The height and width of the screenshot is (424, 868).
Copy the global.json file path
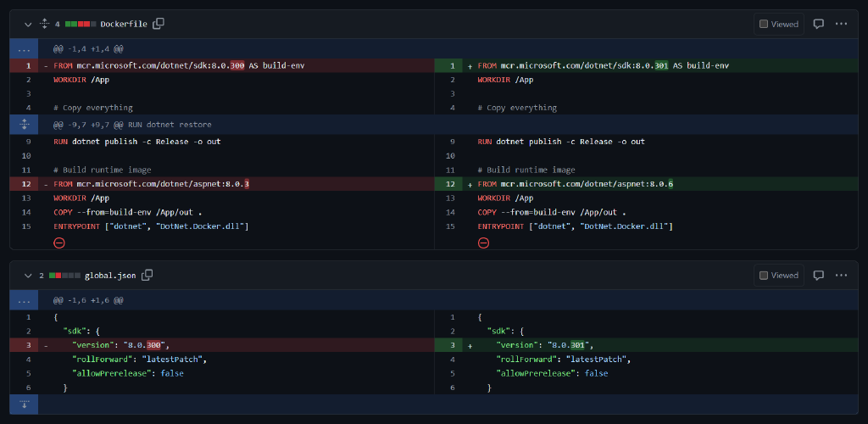pos(147,275)
